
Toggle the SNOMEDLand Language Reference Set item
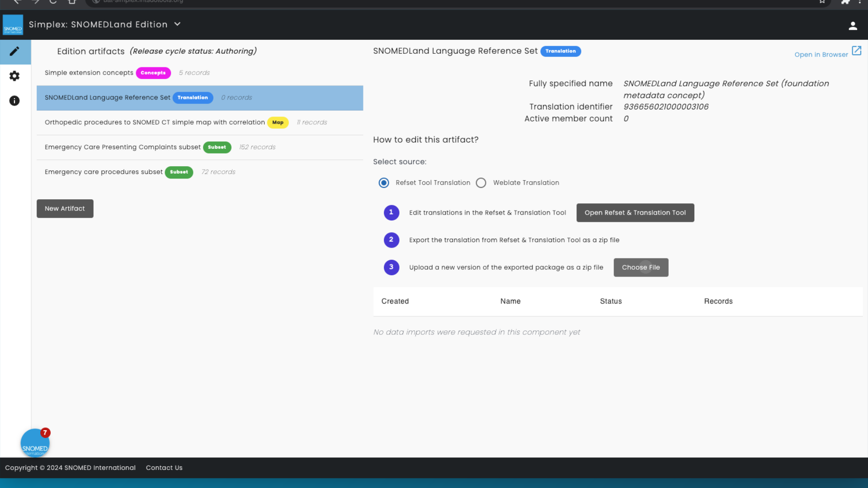tap(200, 97)
